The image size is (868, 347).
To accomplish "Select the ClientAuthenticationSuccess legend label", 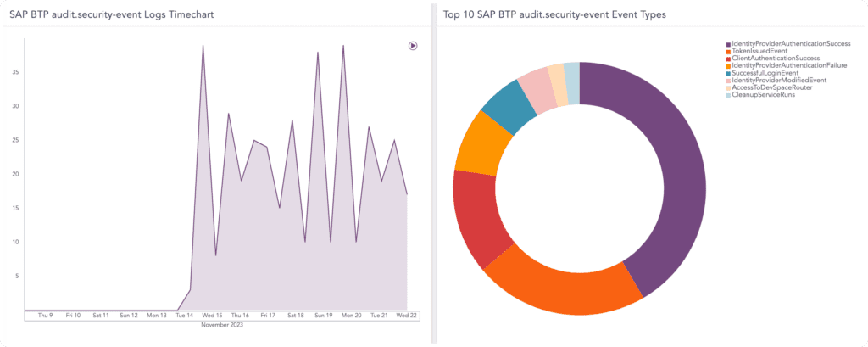I will tap(776, 59).
